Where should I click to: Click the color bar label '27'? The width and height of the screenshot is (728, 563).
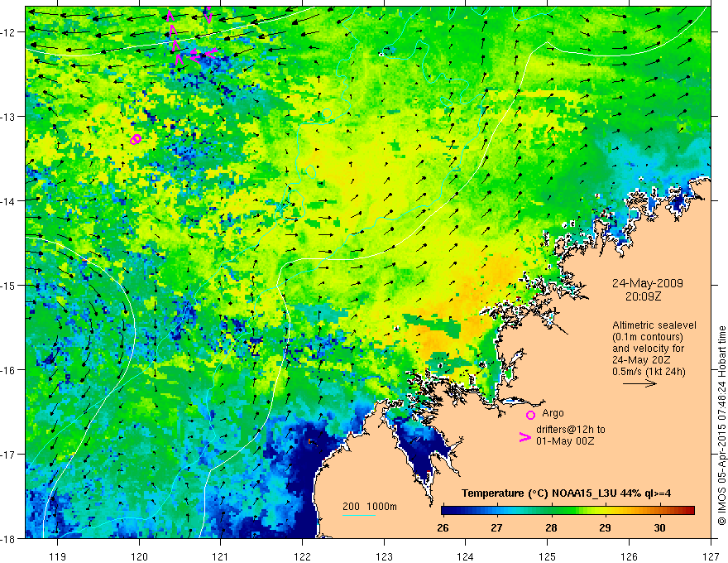click(x=497, y=527)
